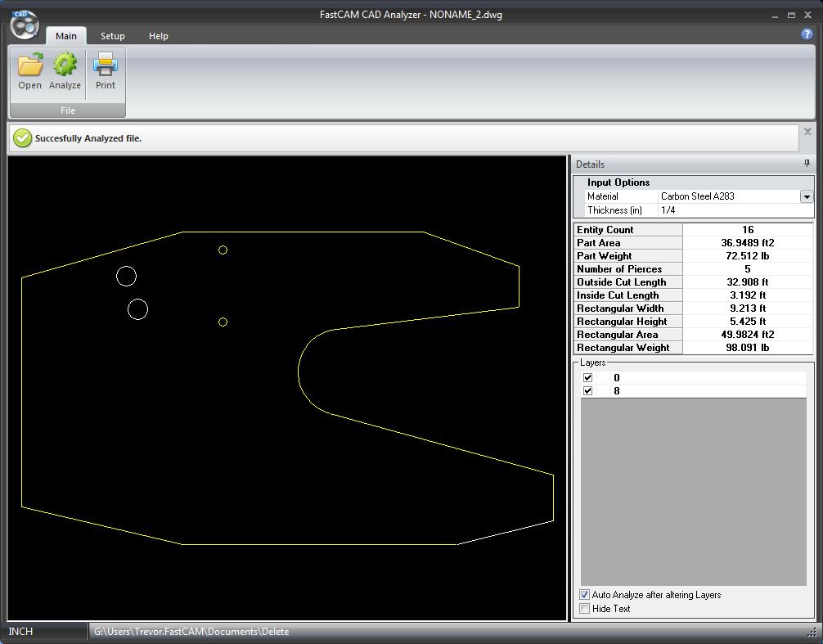Click the file path in status bar
823x644 pixels.
[191, 632]
